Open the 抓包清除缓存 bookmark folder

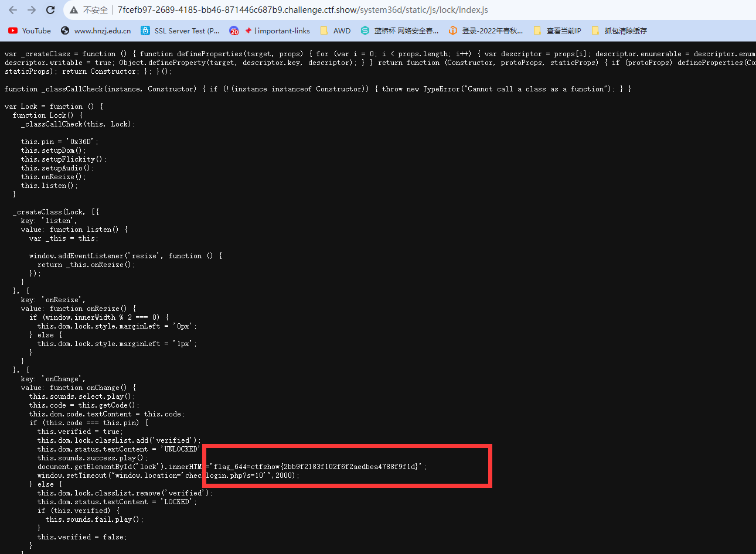(619, 30)
